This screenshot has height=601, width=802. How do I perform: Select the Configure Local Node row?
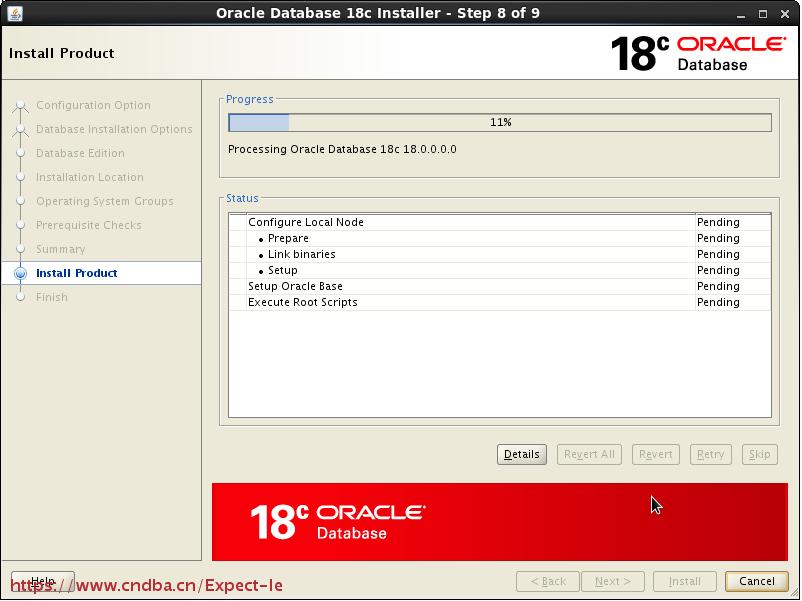(x=500, y=222)
